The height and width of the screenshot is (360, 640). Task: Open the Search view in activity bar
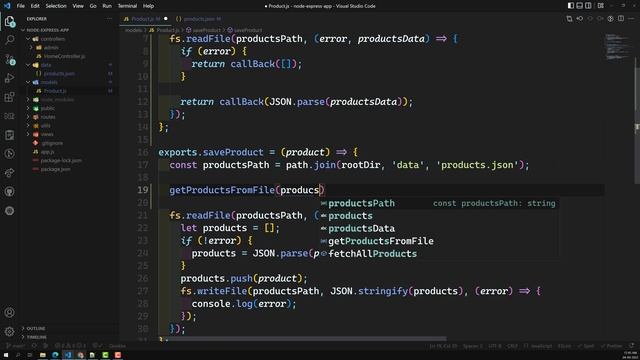pos(9,40)
